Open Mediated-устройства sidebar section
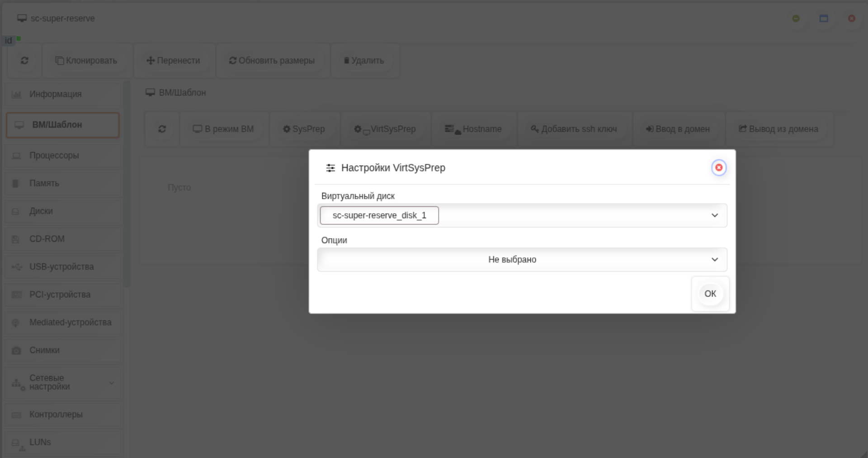The width and height of the screenshot is (868, 458). click(63, 323)
